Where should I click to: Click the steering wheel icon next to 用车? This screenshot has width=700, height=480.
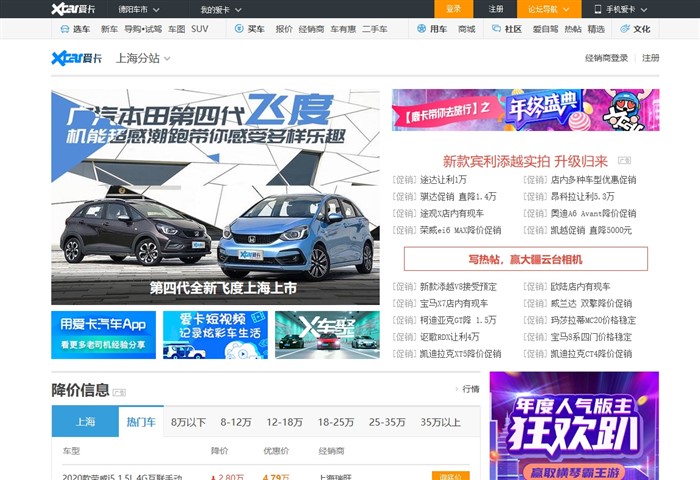(421, 29)
